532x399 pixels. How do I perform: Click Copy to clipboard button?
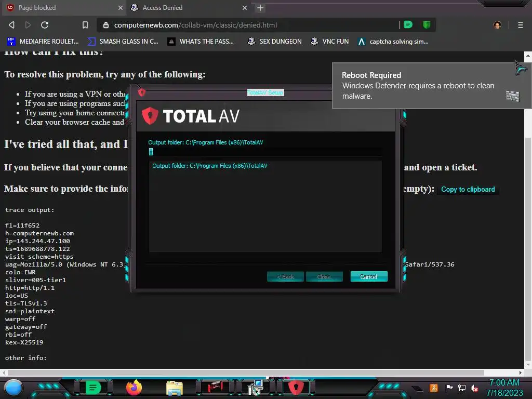(468, 189)
